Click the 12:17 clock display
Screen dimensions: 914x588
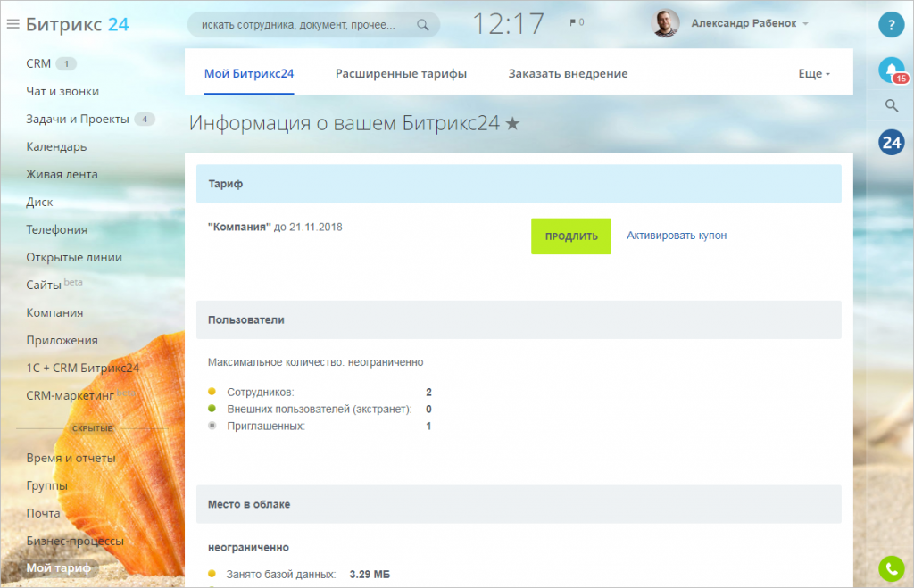(508, 24)
